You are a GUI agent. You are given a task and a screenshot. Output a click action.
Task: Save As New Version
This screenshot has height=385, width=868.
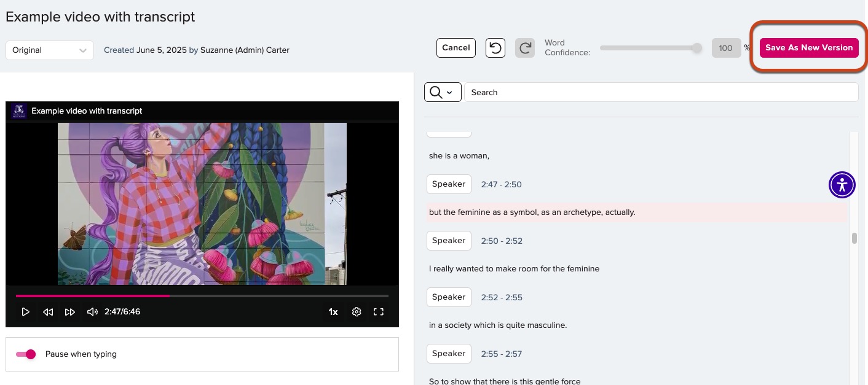tap(809, 48)
